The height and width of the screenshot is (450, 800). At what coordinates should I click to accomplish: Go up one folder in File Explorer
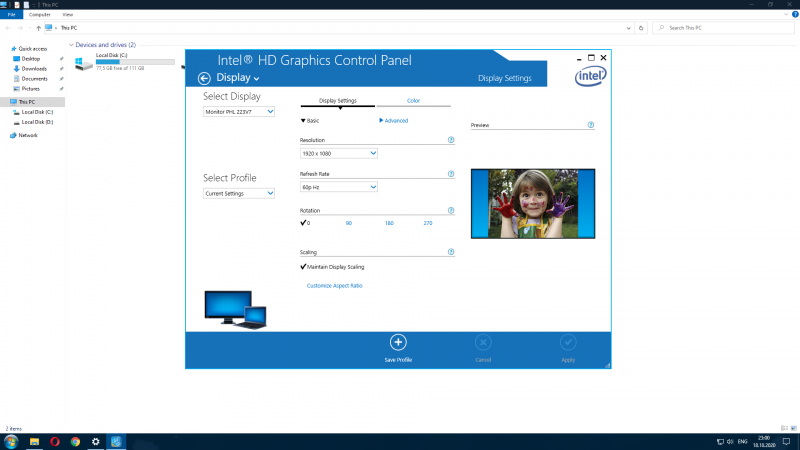point(38,28)
